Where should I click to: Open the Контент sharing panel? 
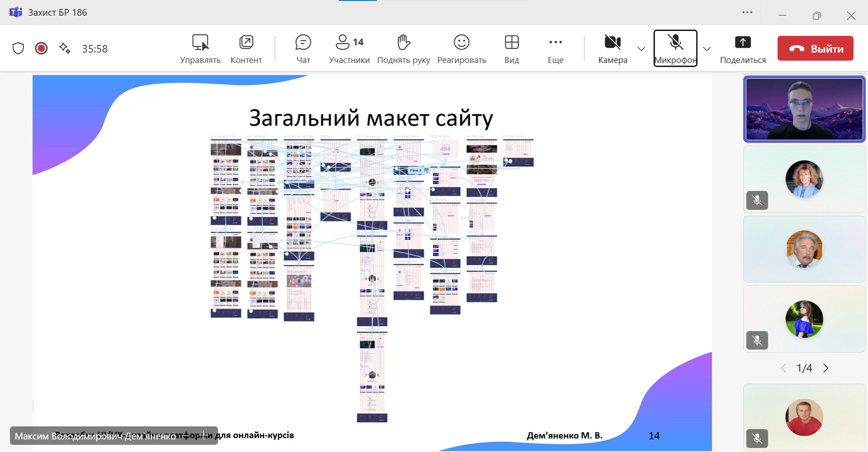pyautogui.click(x=246, y=48)
